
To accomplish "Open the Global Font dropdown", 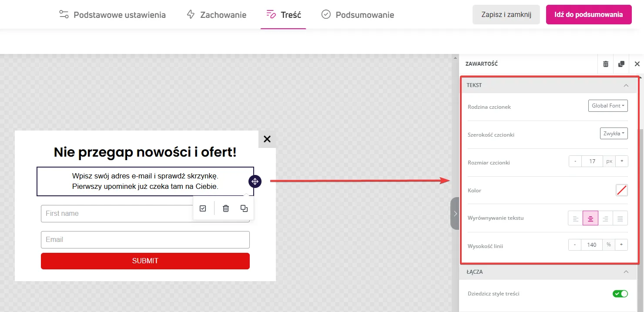I will 608,106.
